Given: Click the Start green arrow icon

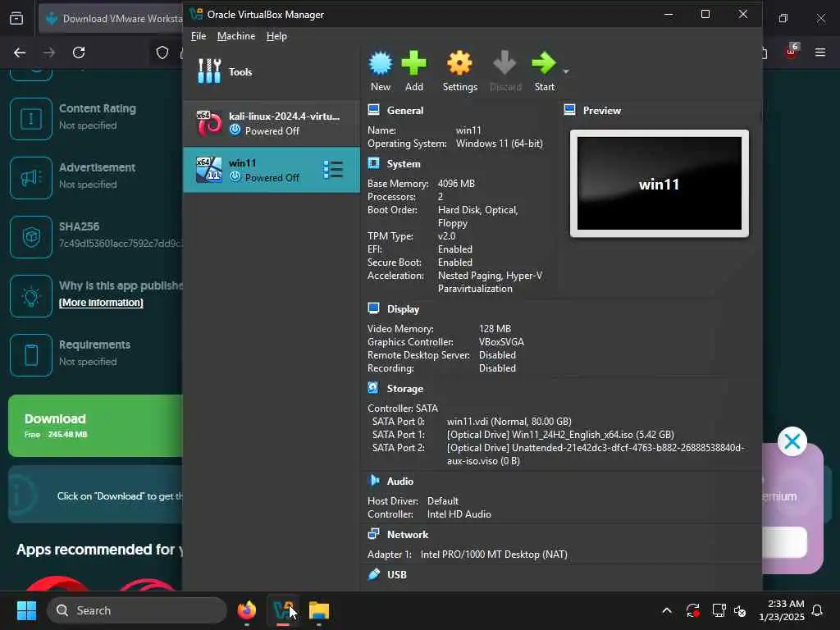Looking at the screenshot, I should click(544, 63).
